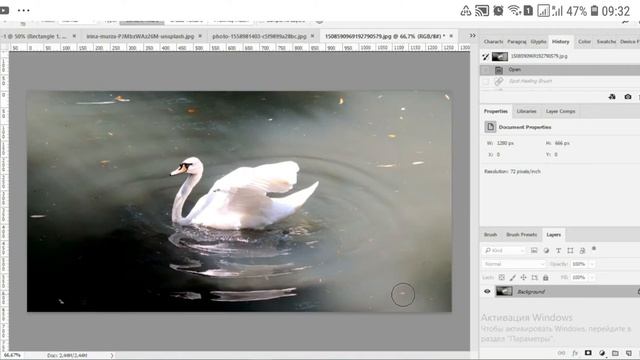Lock transparent pixels icon in Layers
This screenshot has height=360, width=640.
tap(502, 278)
